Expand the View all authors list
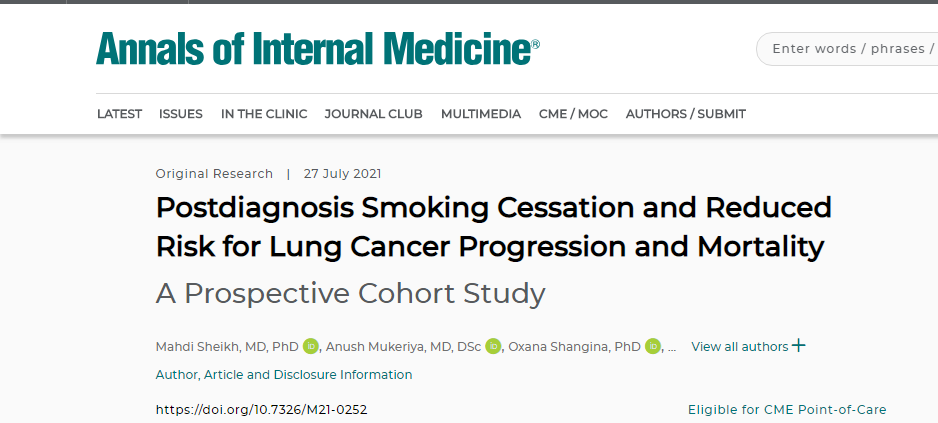The width and height of the screenshot is (938, 423). [x=748, y=347]
